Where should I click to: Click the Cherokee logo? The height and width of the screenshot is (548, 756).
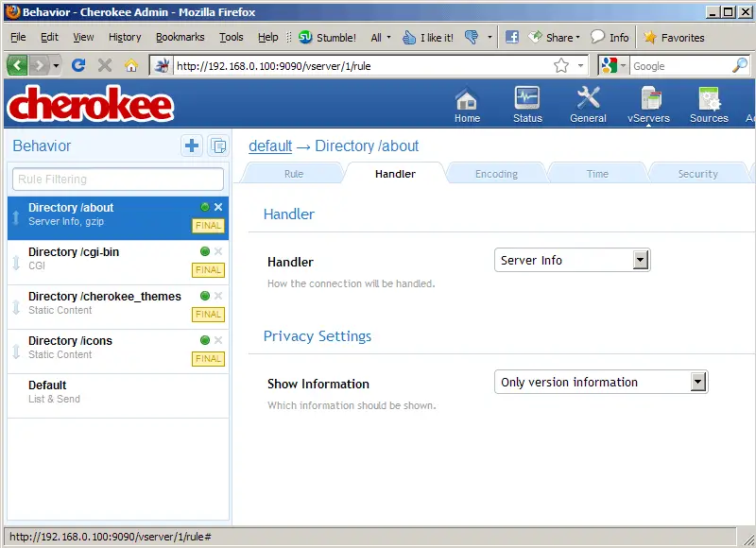coord(90,104)
